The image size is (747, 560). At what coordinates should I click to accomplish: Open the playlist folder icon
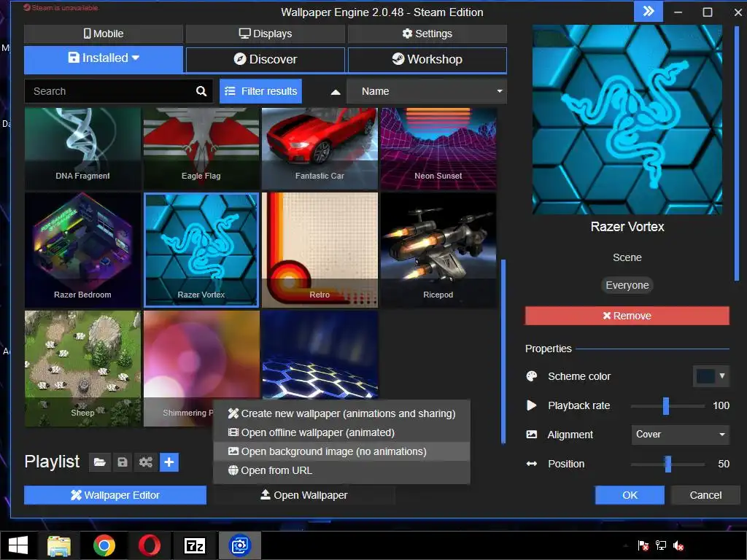[99, 462]
